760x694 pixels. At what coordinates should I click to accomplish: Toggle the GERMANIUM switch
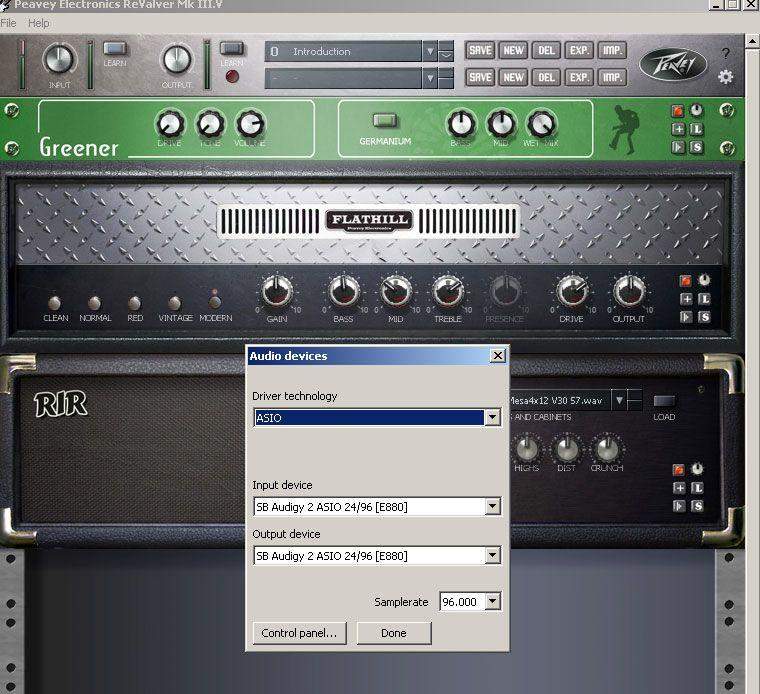tap(385, 120)
